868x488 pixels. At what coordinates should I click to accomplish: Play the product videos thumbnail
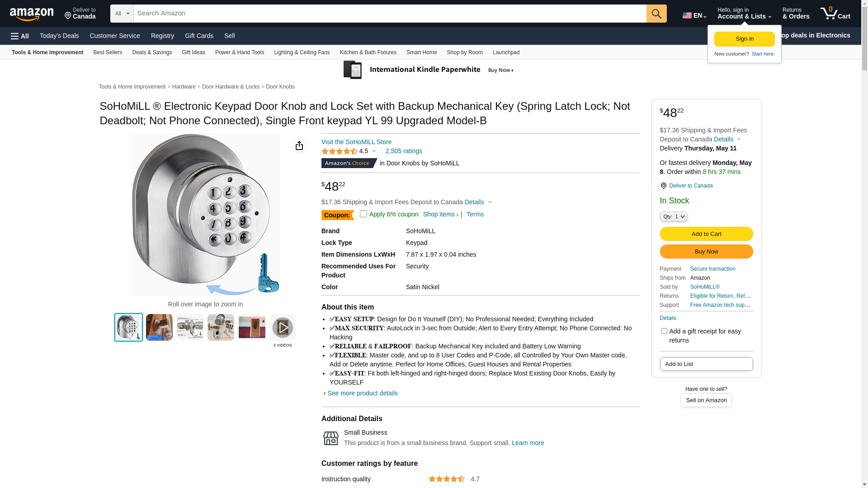(283, 328)
